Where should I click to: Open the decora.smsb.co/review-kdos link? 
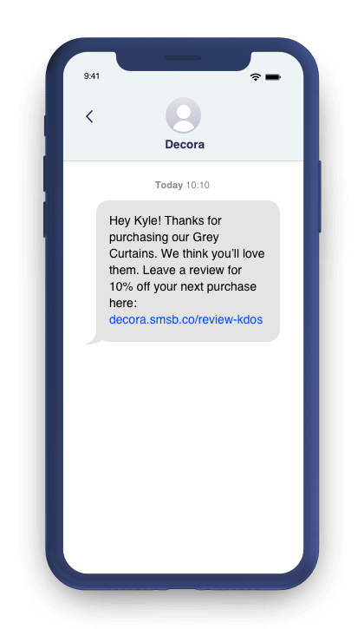[x=186, y=319]
